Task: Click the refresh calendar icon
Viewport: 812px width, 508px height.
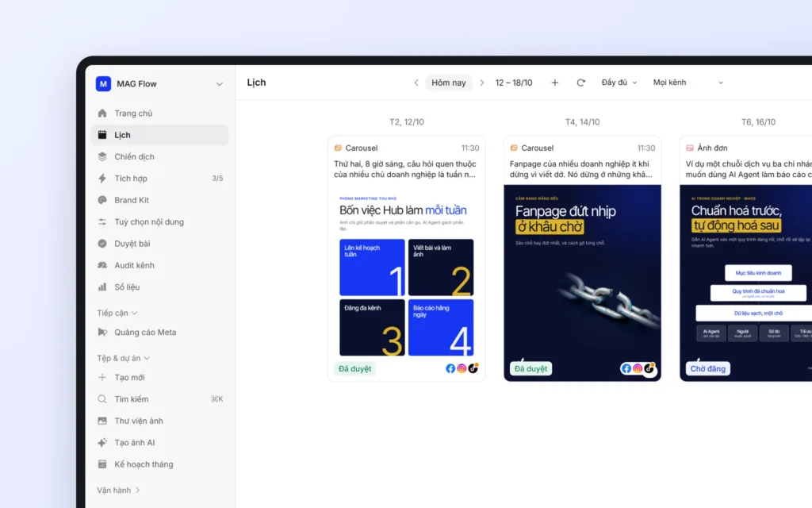Action: click(581, 83)
